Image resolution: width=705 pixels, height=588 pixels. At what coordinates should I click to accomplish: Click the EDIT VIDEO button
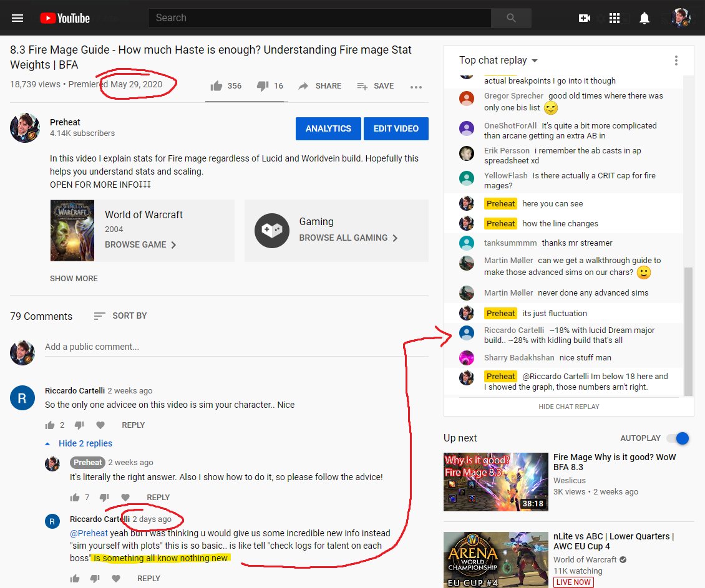coord(396,128)
